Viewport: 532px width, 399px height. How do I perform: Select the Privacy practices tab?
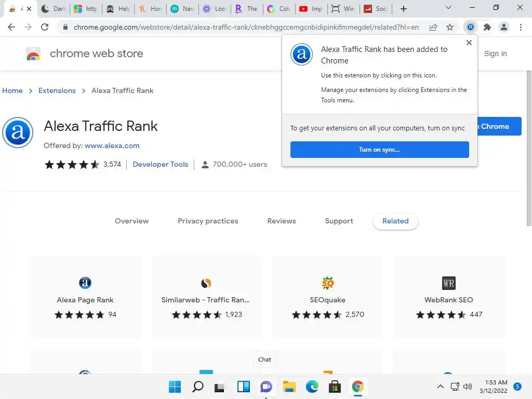click(208, 221)
